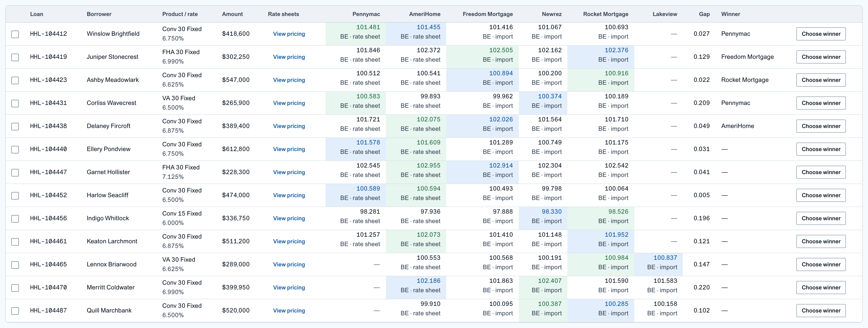Click the Gap column header
Screen dimensions: 868x328
pos(704,14)
